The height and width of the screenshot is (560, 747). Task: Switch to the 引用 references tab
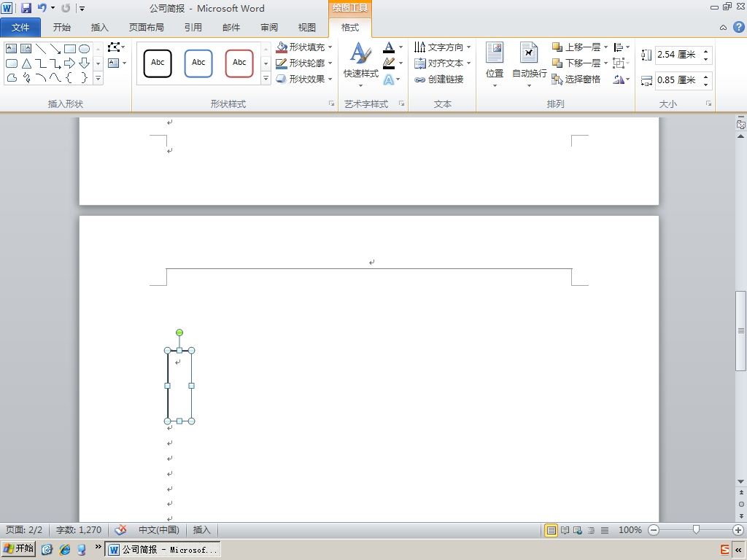pyautogui.click(x=193, y=28)
